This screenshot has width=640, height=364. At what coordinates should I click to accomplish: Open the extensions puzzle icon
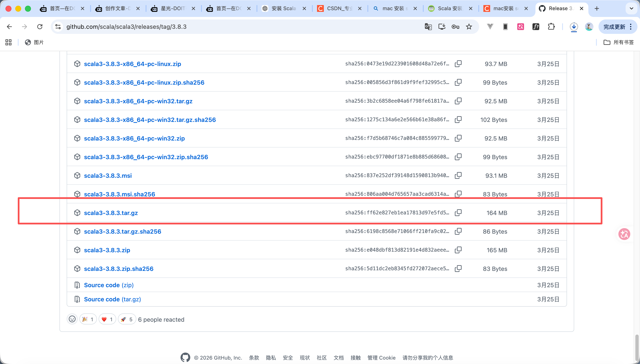click(x=551, y=27)
